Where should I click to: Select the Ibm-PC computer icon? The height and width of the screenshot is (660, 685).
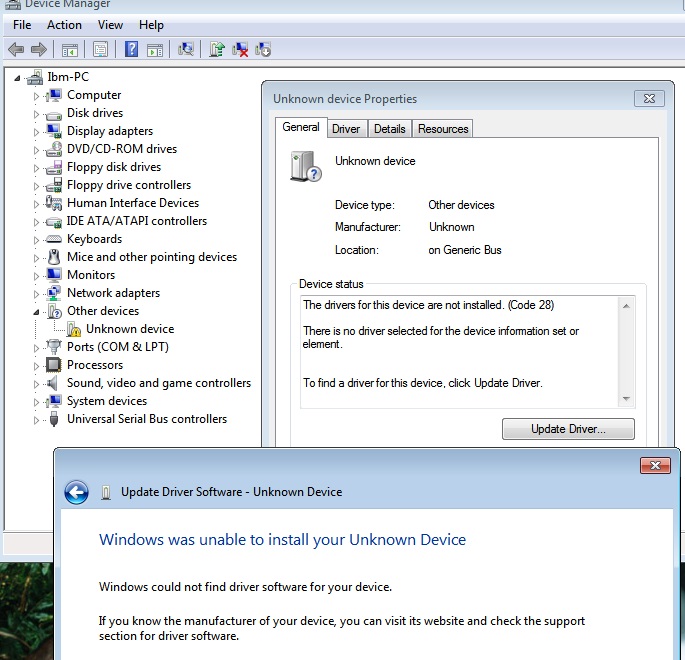35,77
